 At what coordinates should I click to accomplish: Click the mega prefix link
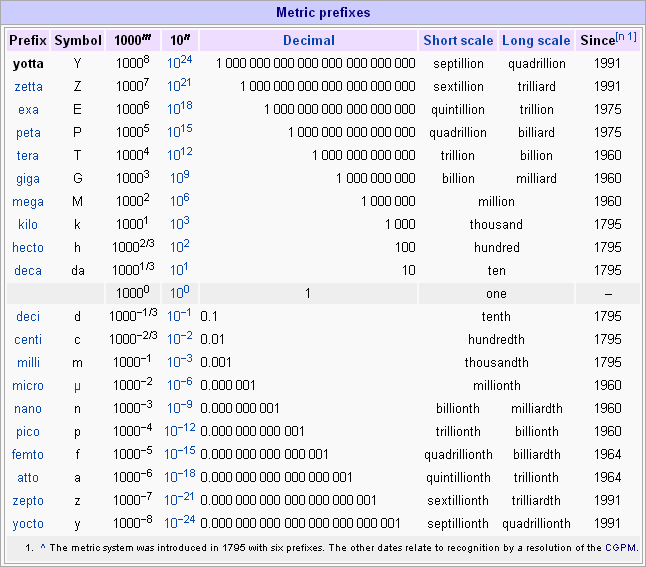tap(28, 202)
